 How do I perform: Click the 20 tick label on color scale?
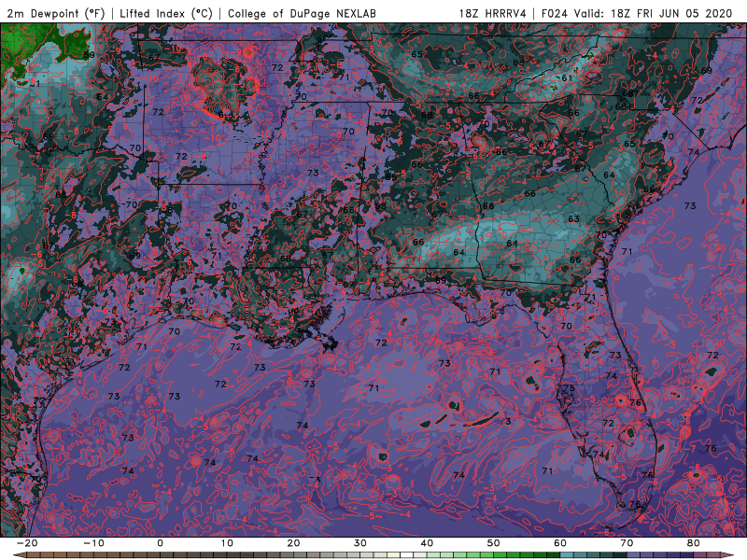point(293,543)
